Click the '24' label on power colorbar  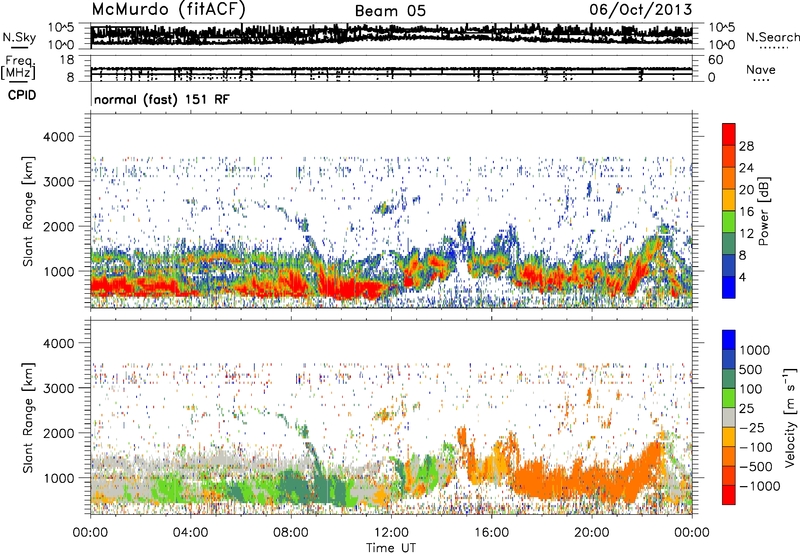pos(746,168)
